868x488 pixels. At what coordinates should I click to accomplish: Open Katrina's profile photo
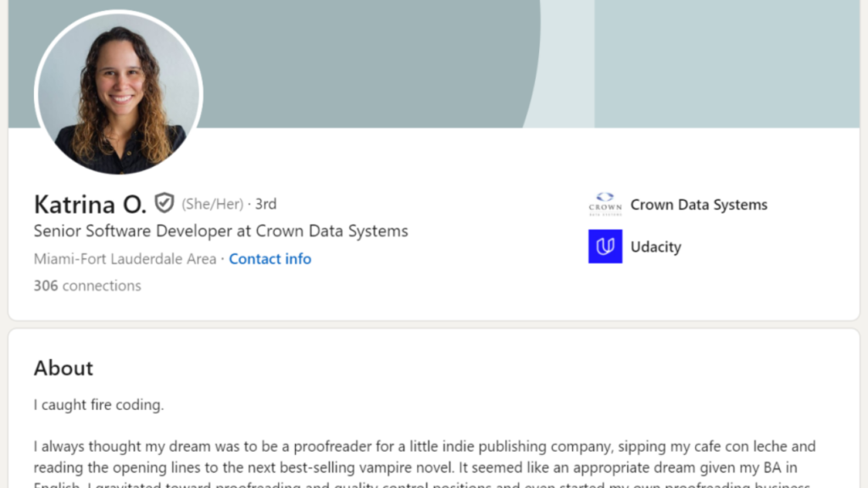pyautogui.click(x=119, y=93)
